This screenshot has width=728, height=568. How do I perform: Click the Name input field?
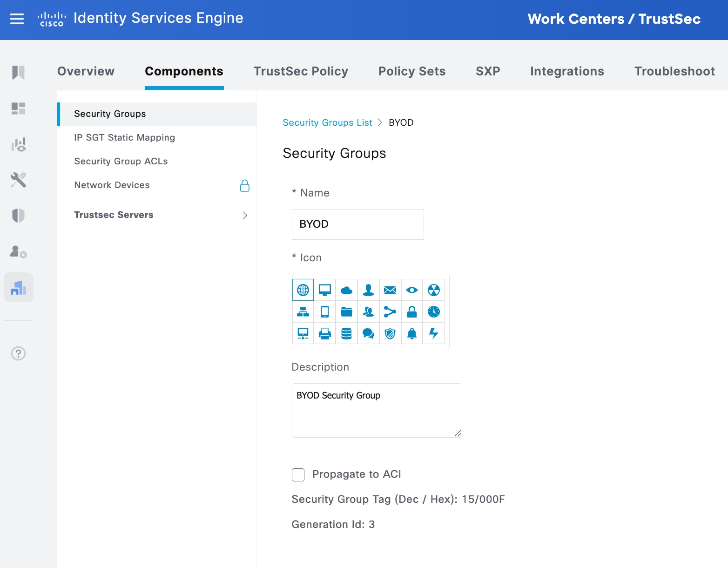pyautogui.click(x=357, y=224)
